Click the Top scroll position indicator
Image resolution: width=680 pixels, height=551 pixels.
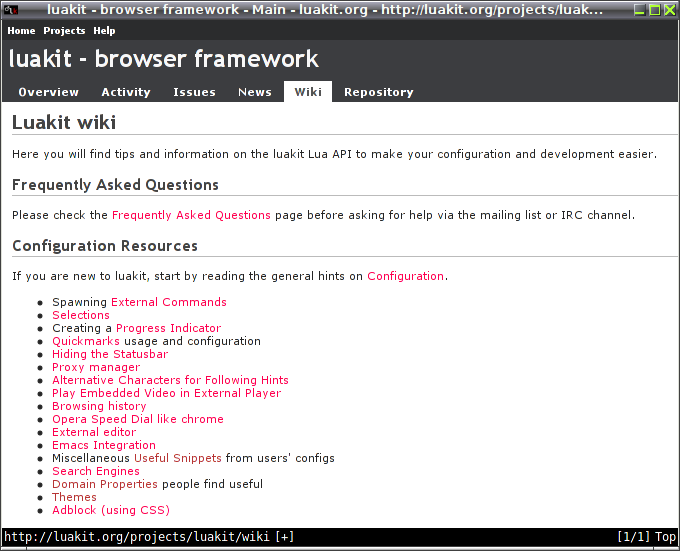[x=665, y=537]
